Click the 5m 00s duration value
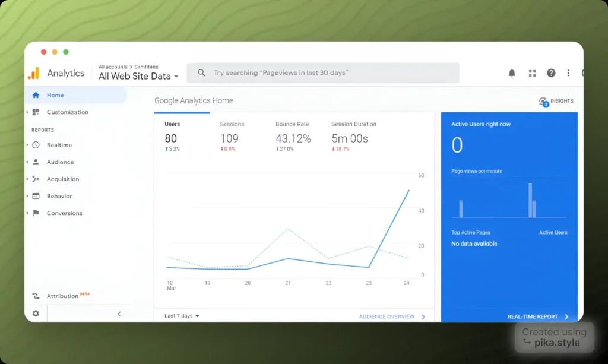 coord(349,138)
